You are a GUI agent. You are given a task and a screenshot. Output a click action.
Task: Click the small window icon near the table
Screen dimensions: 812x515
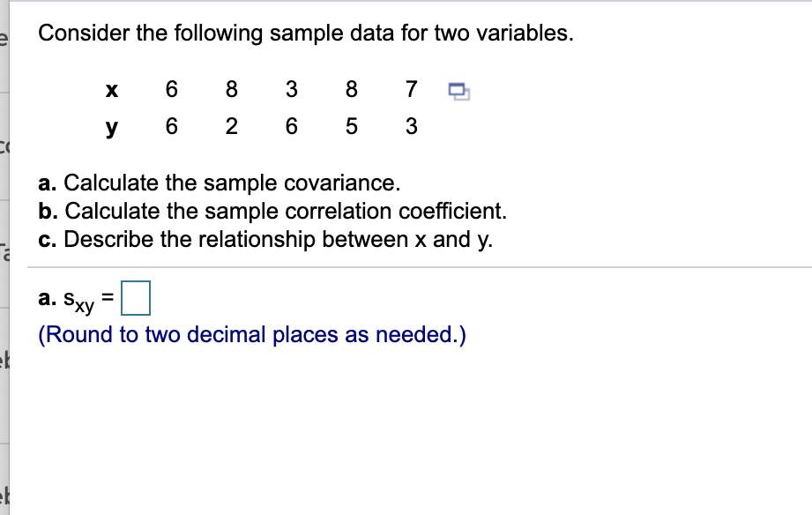tap(458, 89)
